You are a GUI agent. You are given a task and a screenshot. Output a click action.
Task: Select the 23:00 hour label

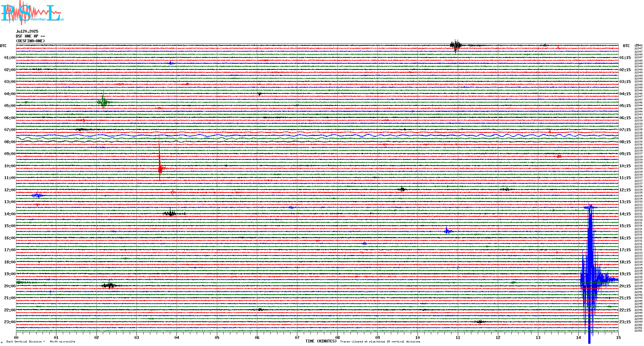pos(10,322)
